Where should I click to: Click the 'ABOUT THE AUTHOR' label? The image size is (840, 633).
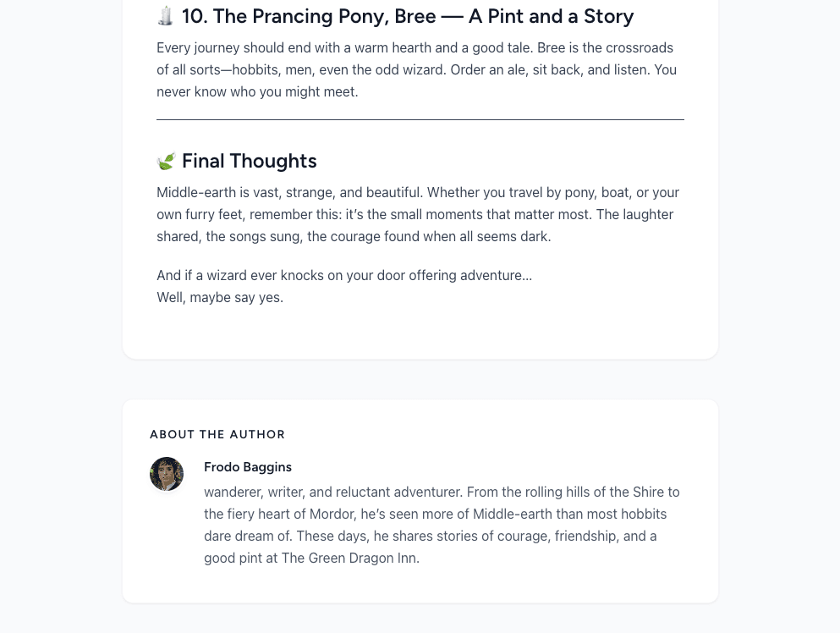(217, 434)
